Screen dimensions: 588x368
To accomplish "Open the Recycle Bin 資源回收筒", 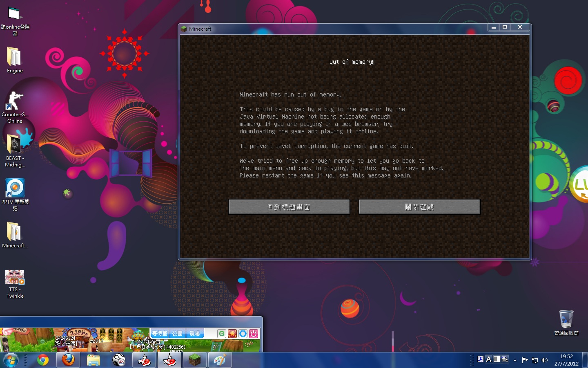I will [566, 323].
